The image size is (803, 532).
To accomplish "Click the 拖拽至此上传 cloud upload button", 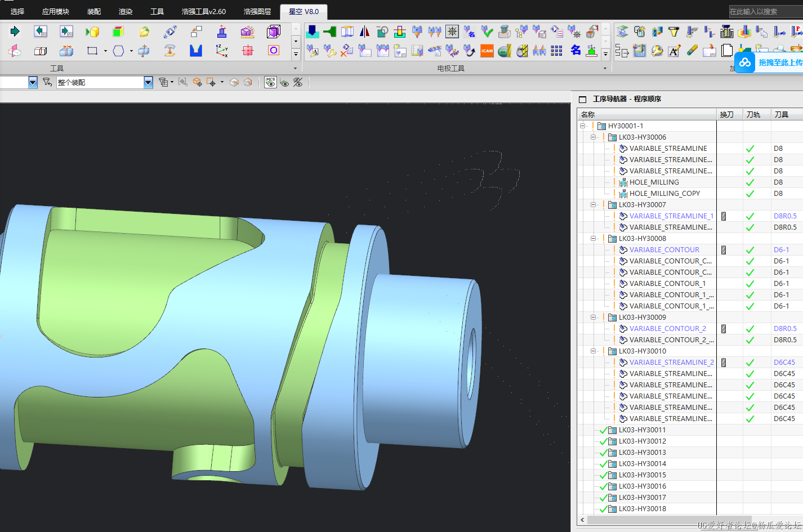I will tap(769, 62).
